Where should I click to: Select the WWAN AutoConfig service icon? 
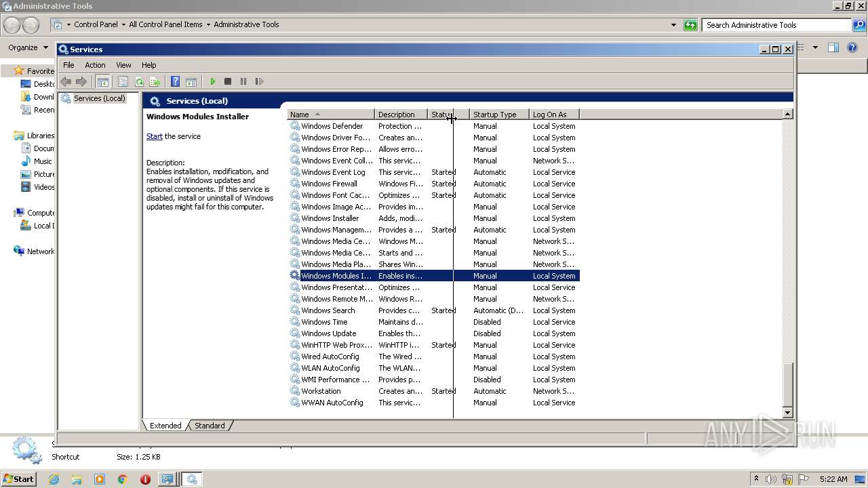pos(294,403)
